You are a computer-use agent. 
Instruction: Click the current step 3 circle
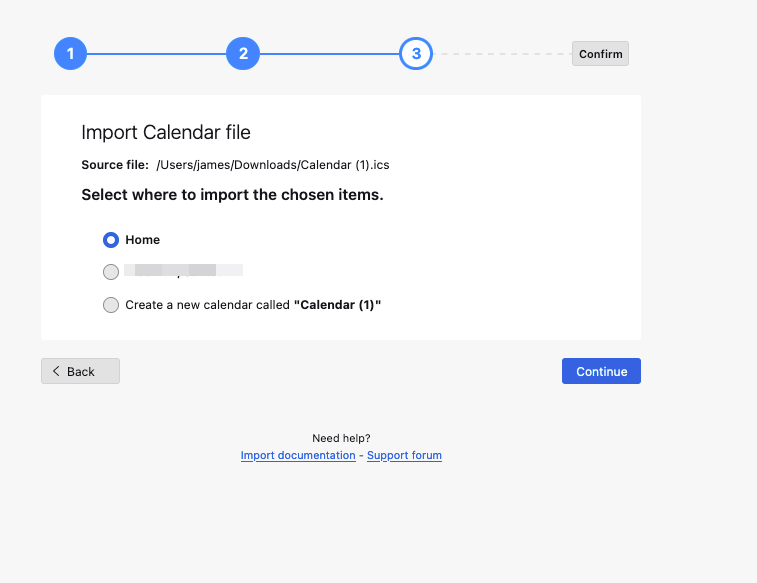pyautogui.click(x=416, y=54)
